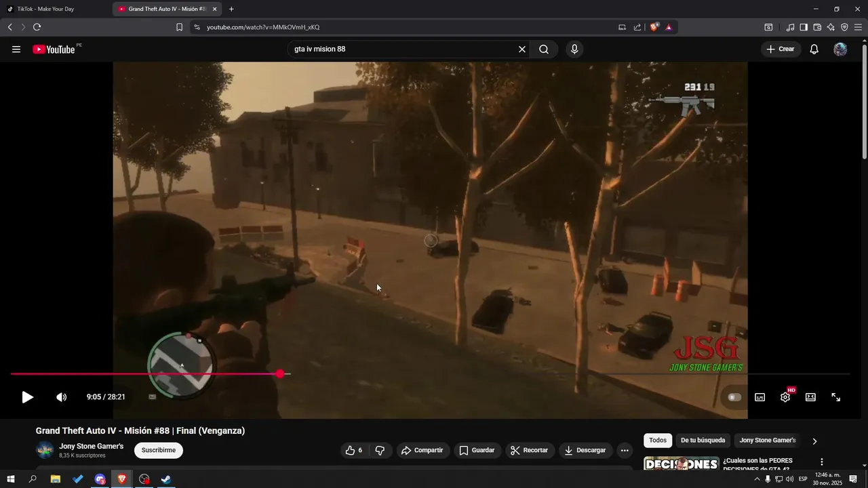The height and width of the screenshot is (488, 868).
Task: Save video with Guardar button
Action: point(477,450)
